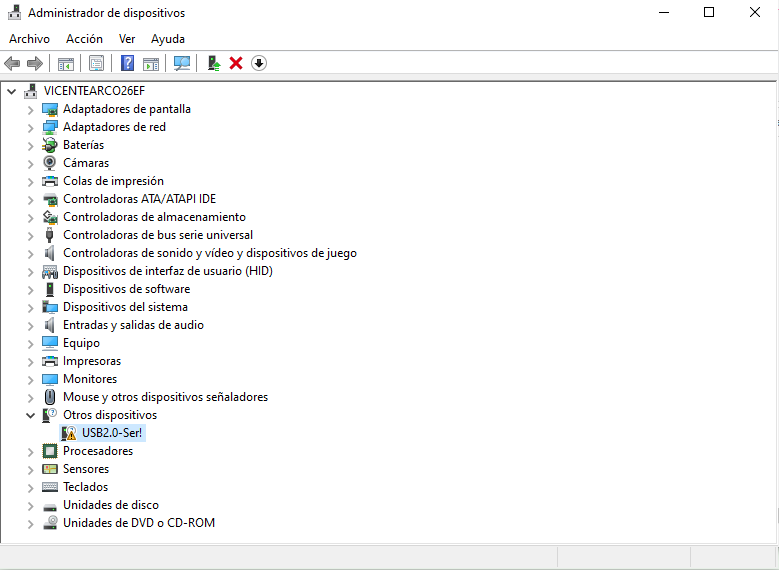
Task: Click the HID devices category icon
Action: coord(50,271)
